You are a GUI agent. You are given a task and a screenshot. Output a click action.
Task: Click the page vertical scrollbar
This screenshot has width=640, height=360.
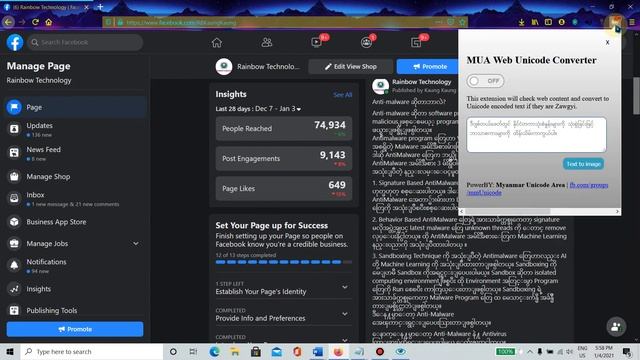pyautogui.click(x=636, y=96)
